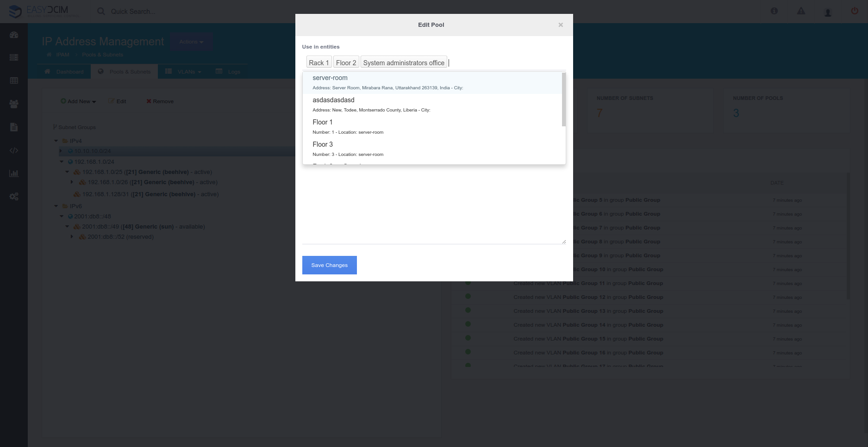Choose server-room from the suggestion list

coord(432,83)
